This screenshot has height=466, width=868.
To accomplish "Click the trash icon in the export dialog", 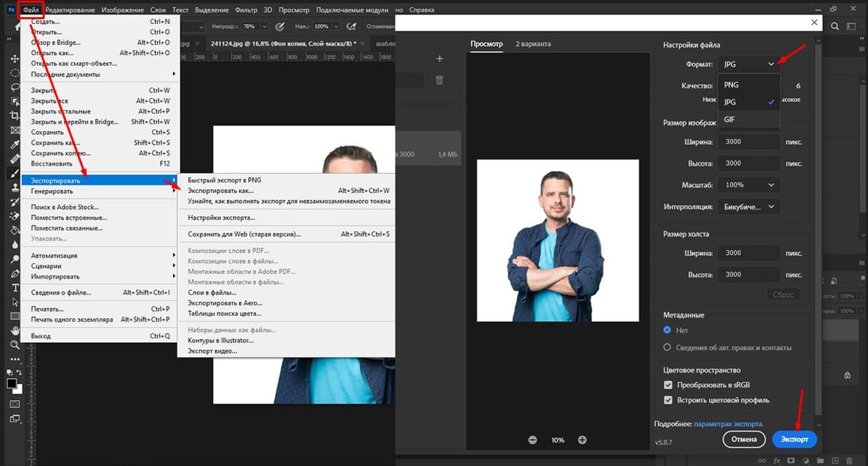I will (x=439, y=80).
